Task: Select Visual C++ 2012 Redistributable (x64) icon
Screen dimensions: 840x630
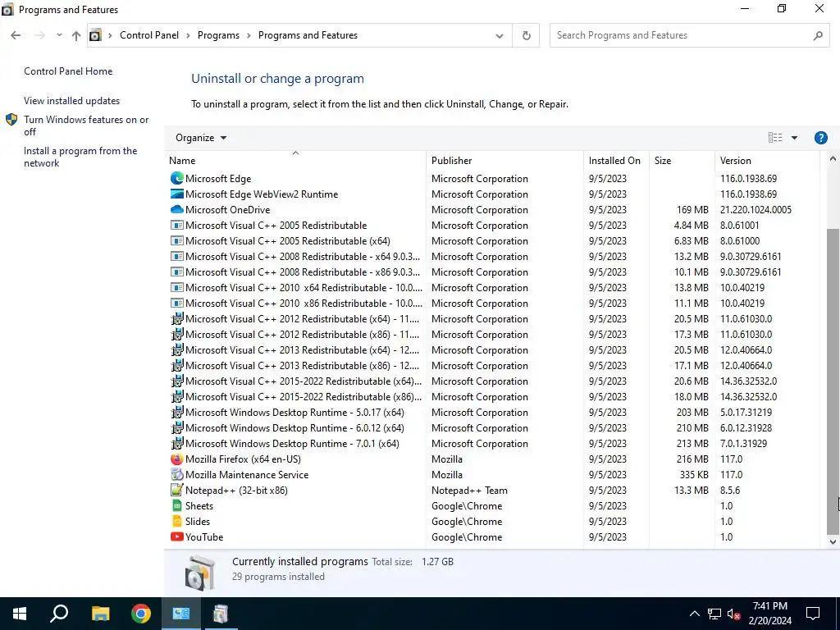Action: [x=177, y=319]
